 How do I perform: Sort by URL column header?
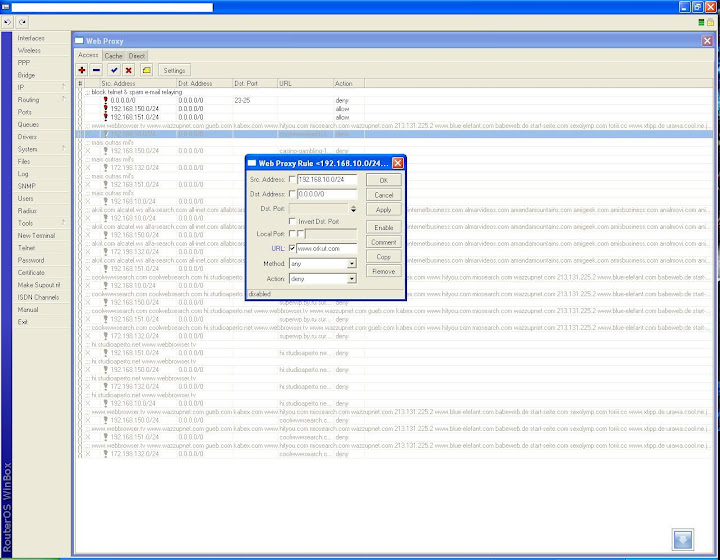click(x=305, y=83)
